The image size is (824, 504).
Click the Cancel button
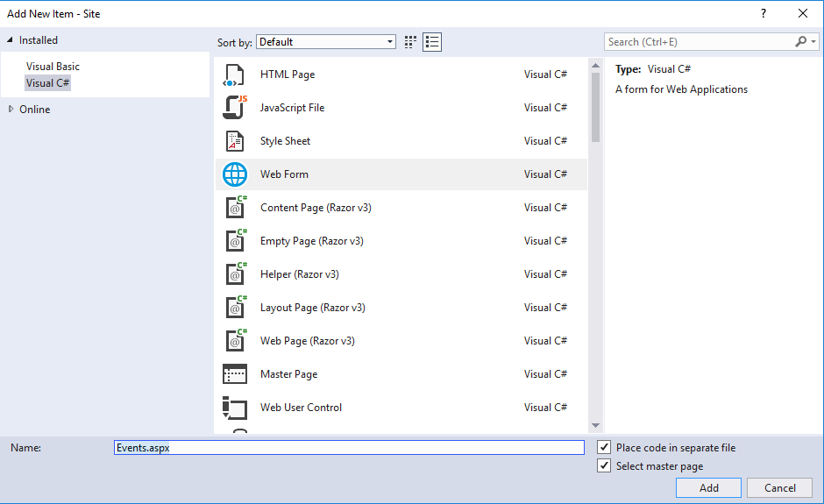point(779,488)
